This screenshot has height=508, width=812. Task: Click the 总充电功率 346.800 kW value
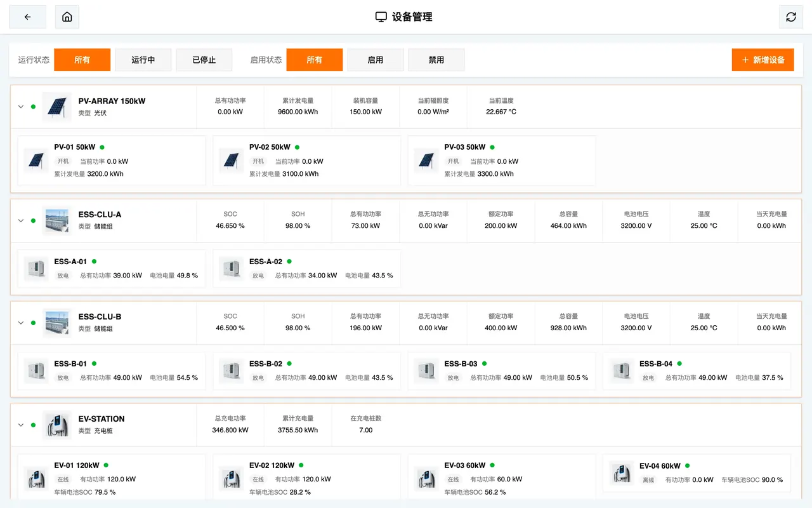click(230, 430)
